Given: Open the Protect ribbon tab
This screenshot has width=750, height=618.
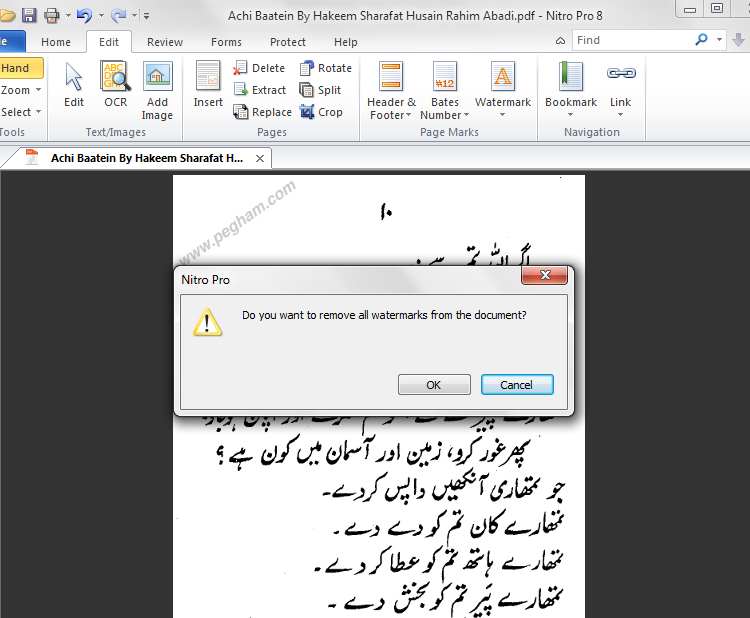Looking at the screenshot, I should point(288,42).
